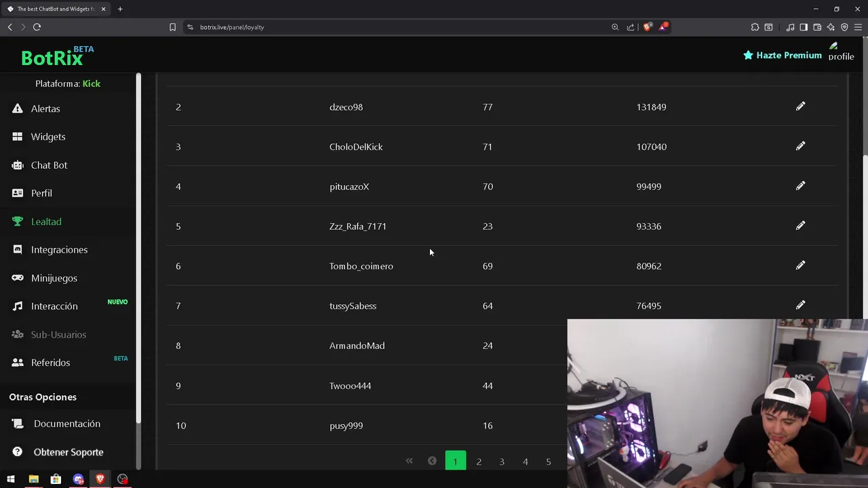Click the edit pencil for pitucazoX
This screenshot has width=868, height=488.
800,186
